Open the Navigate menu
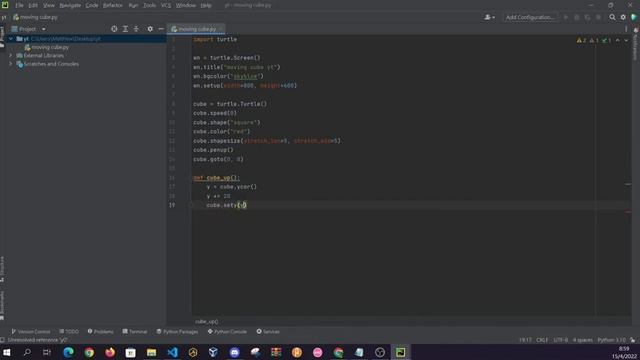The image size is (640, 360). coord(70,5)
